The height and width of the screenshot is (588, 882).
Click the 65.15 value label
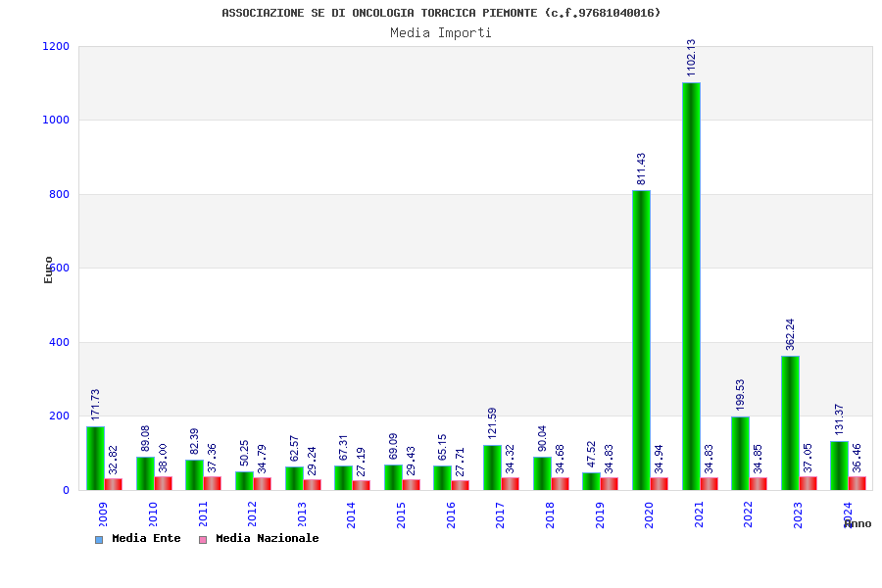(x=442, y=447)
